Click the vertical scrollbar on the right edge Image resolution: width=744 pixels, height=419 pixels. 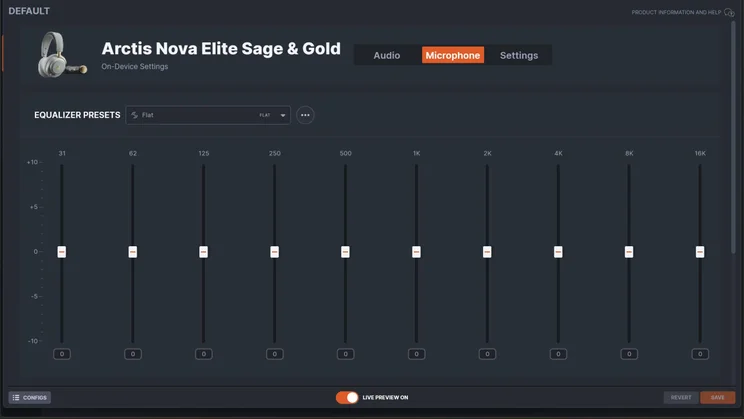[x=733, y=138]
